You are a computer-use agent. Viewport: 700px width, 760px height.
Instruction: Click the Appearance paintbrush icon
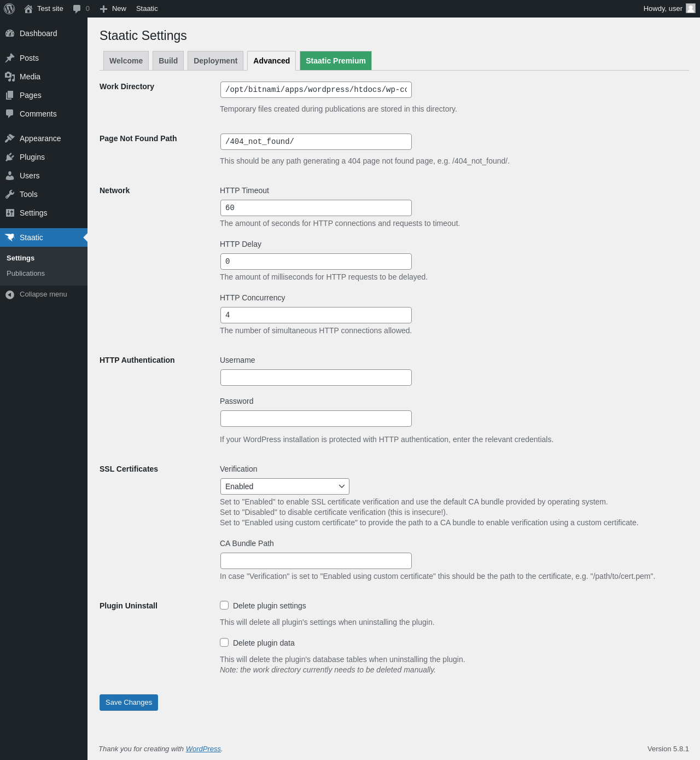click(x=10, y=138)
